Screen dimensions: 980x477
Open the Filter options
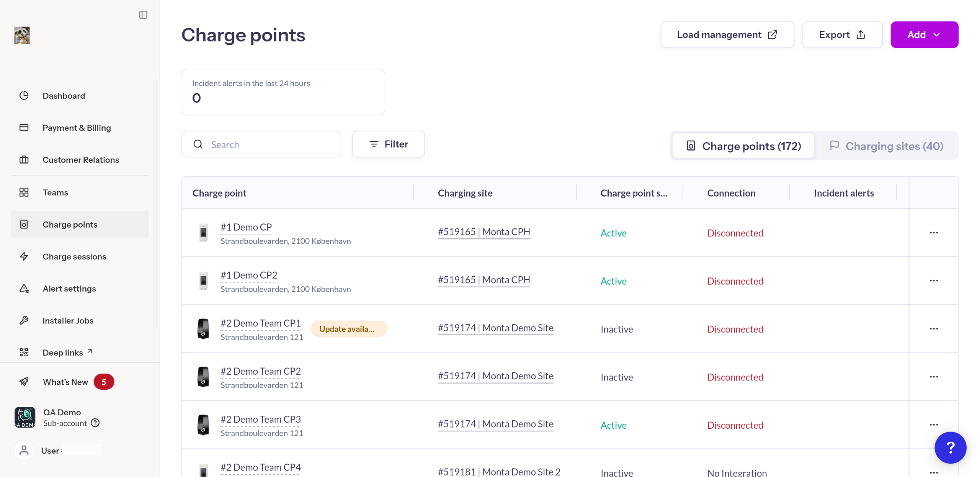pyautogui.click(x=388, y=144)
